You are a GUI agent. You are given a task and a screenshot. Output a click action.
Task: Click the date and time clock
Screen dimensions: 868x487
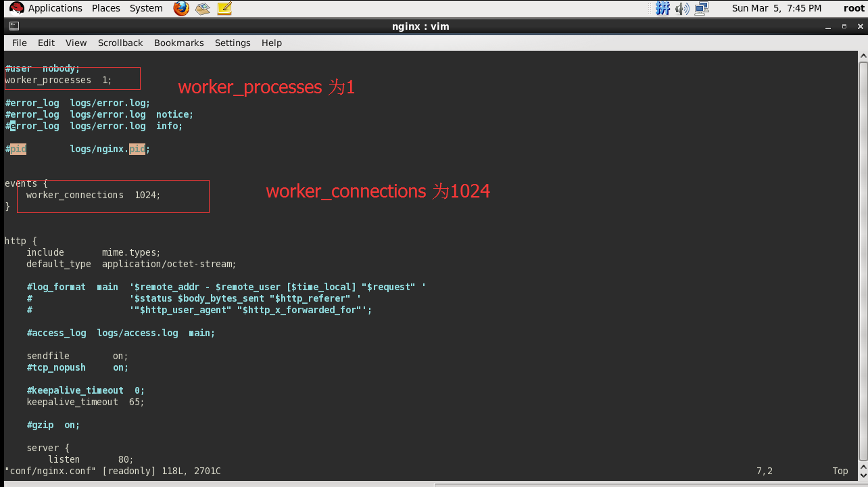point(777,8)
